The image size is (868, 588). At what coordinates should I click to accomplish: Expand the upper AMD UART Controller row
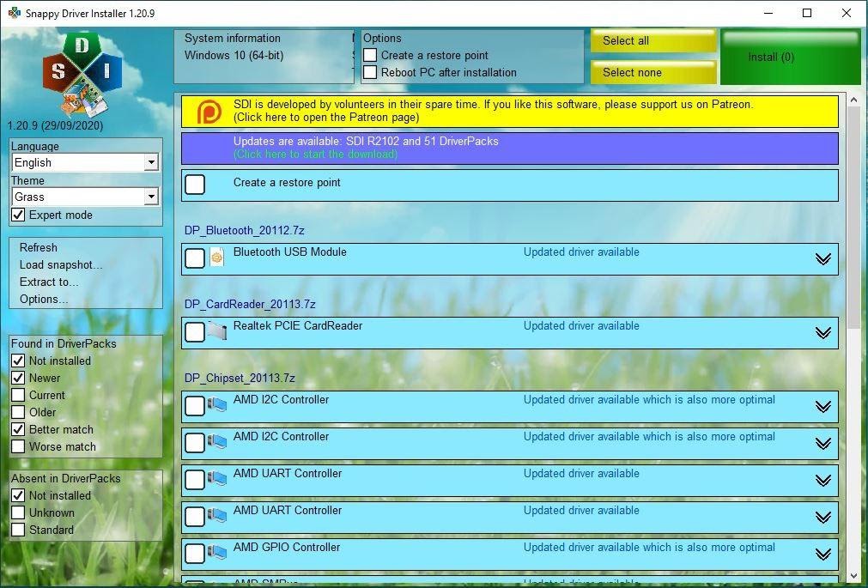[823, 481]
